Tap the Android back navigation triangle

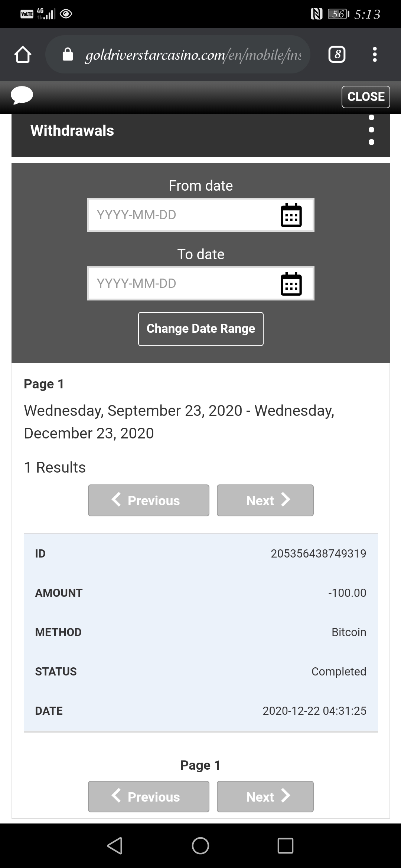(x=115, y=846)
